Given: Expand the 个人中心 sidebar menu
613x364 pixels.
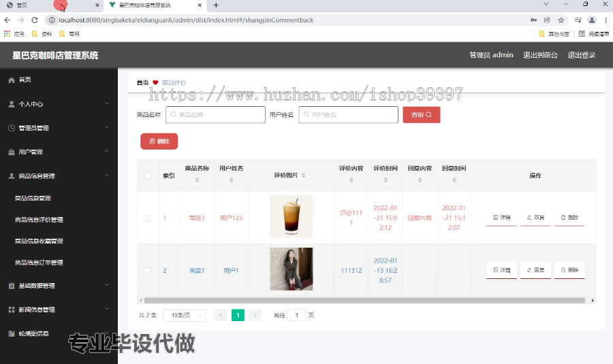Looking at the screenshot, I should [x=106, y=103].
